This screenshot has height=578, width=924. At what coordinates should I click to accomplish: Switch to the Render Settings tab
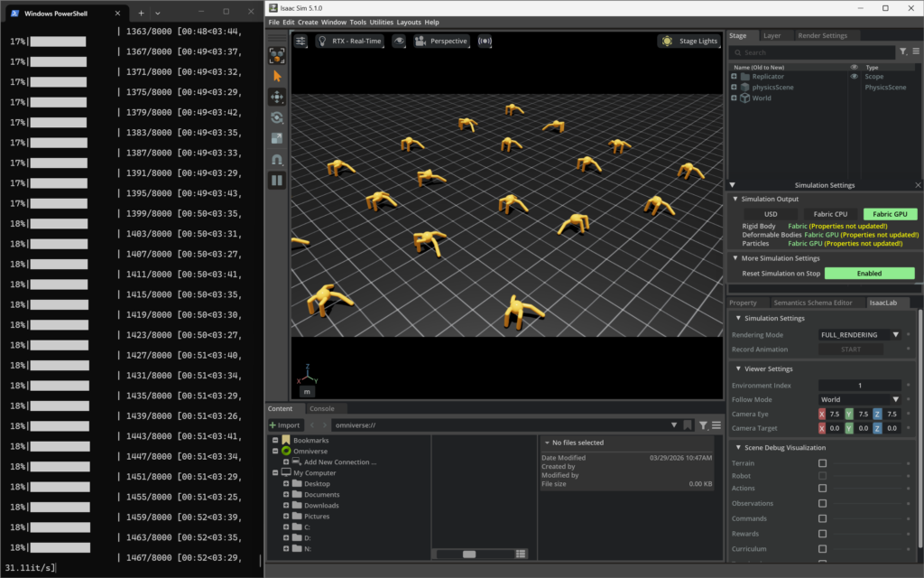(x=822, y=36)
